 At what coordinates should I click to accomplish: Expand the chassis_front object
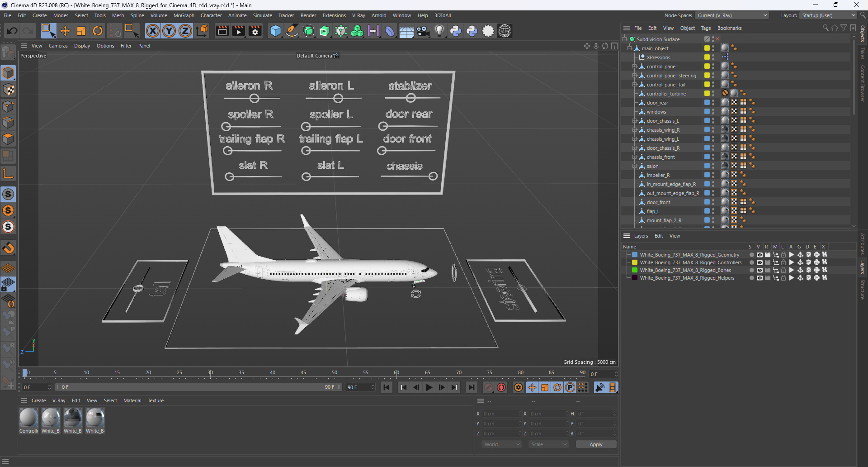635,157
